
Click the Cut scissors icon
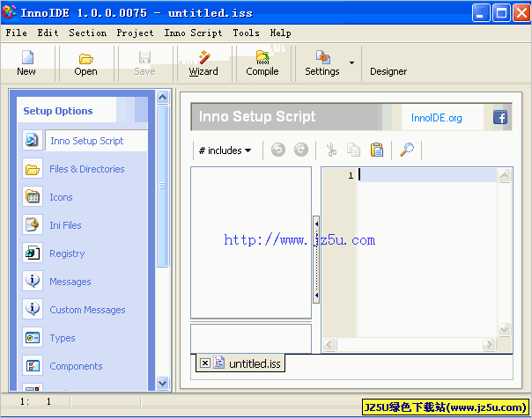[x=331, y=150]
